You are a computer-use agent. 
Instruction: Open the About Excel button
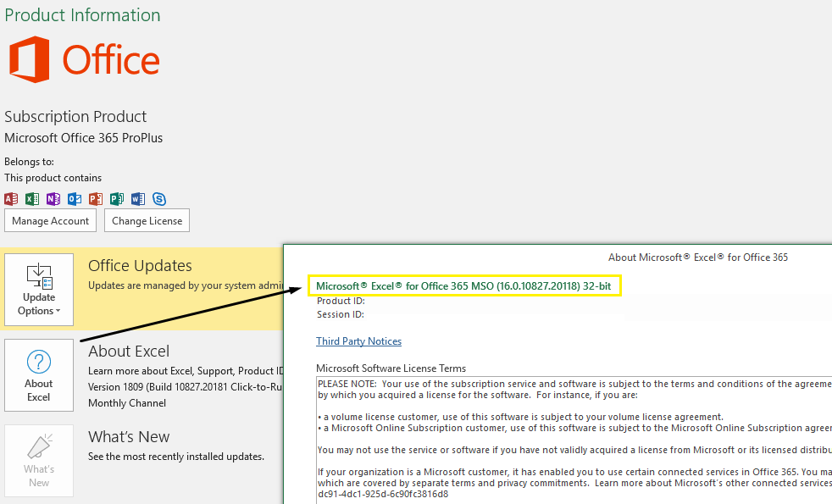pos(39,375)
